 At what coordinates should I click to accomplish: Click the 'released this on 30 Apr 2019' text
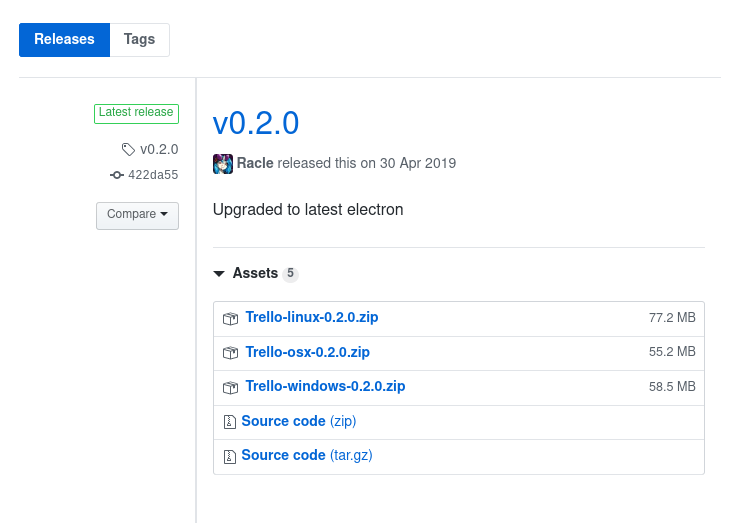[367, 163]
